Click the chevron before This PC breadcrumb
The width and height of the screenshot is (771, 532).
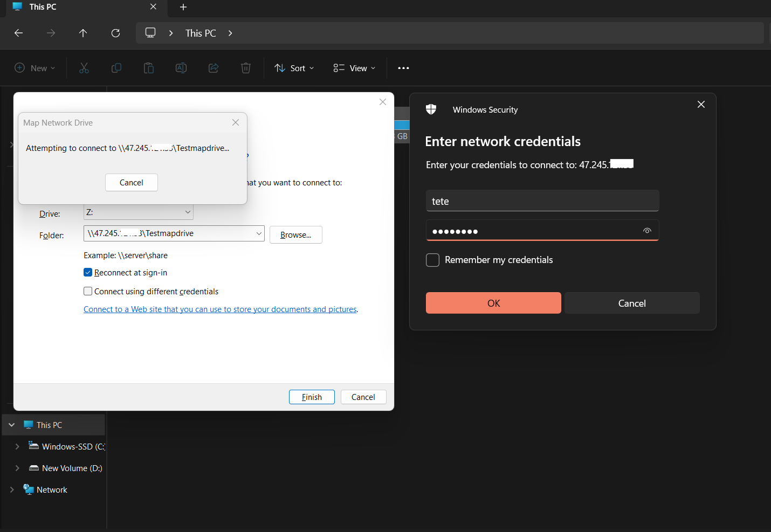tap(171, 33)
